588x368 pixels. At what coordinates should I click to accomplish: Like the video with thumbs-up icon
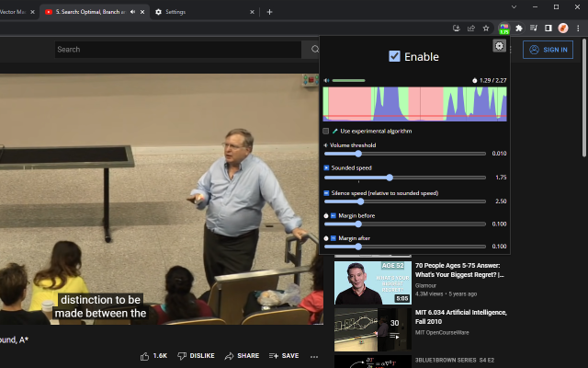145,355
